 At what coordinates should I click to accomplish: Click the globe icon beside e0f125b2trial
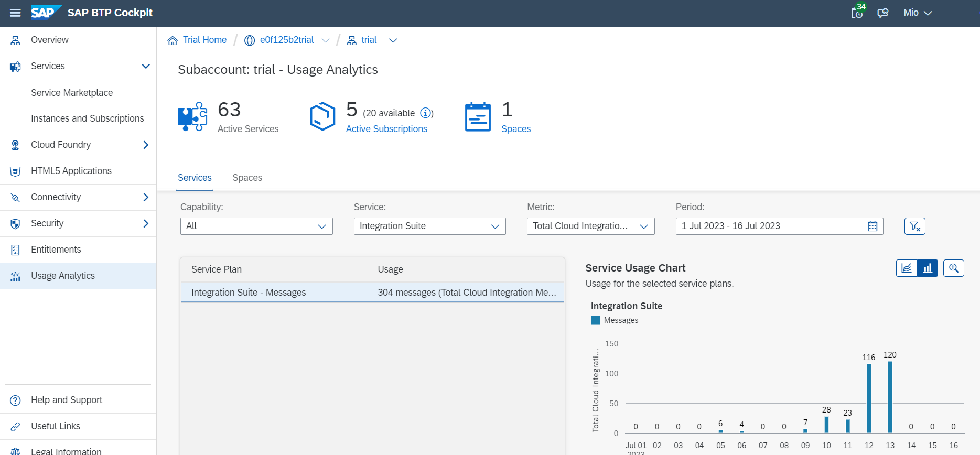click(x=250, y=40)
